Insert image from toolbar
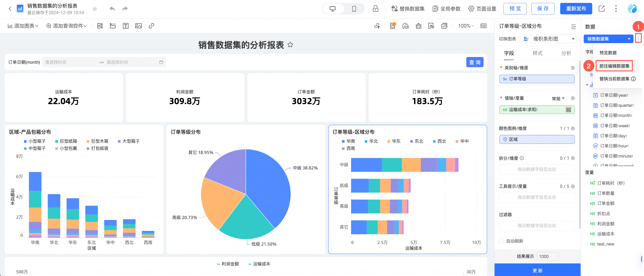 tap(138, 26)
